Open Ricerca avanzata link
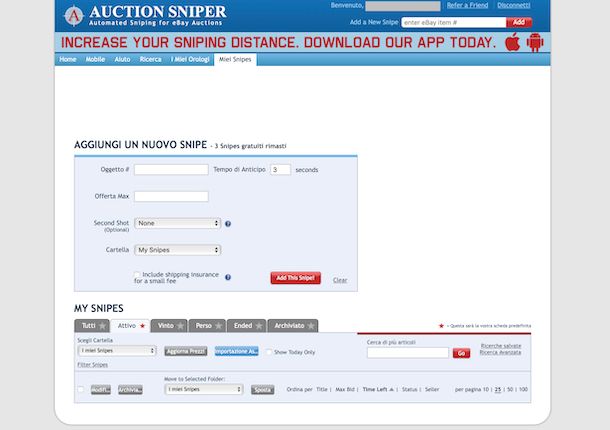The height and width of the screenshot is (430, 610). (x=500, y=352)
